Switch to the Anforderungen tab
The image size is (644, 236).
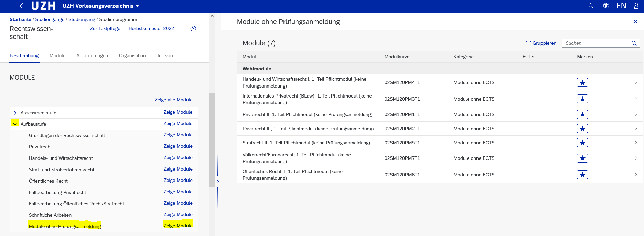coord(92,56)
